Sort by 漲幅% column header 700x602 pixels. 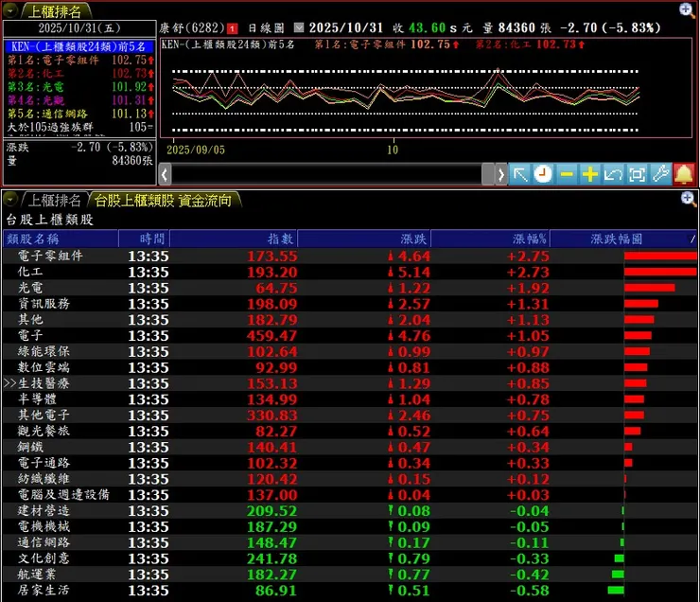[x=490, y=239]
